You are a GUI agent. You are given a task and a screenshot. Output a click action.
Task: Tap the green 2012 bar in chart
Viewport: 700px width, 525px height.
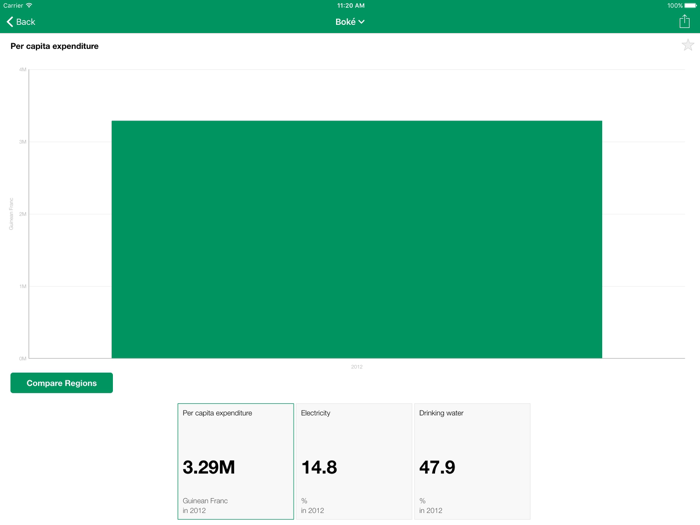pyautogui.click(x=356, y=239)
